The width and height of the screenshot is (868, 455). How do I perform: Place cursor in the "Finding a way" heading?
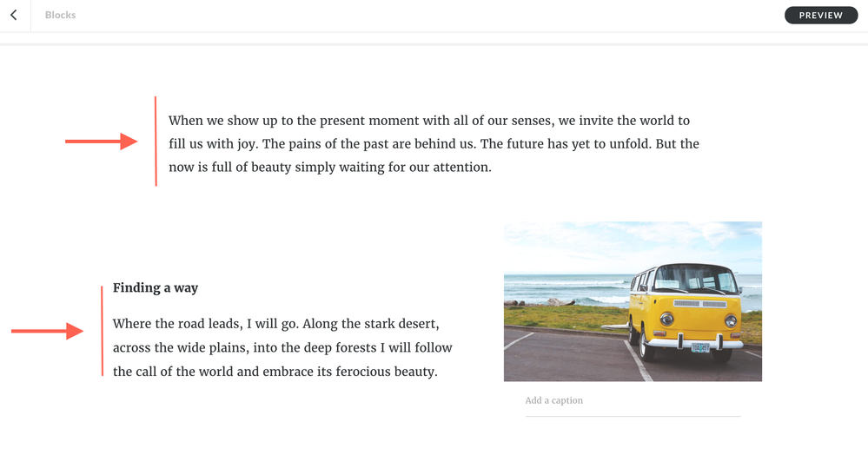point(156,288)
